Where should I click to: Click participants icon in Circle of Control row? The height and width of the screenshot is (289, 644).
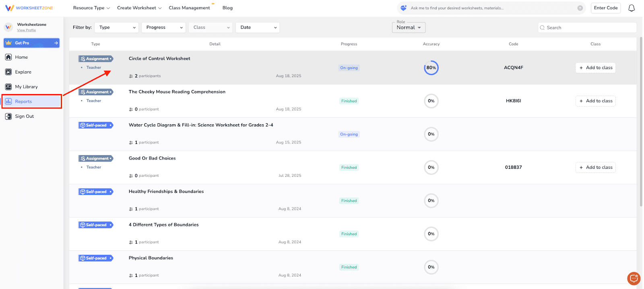tap(131, 76)
